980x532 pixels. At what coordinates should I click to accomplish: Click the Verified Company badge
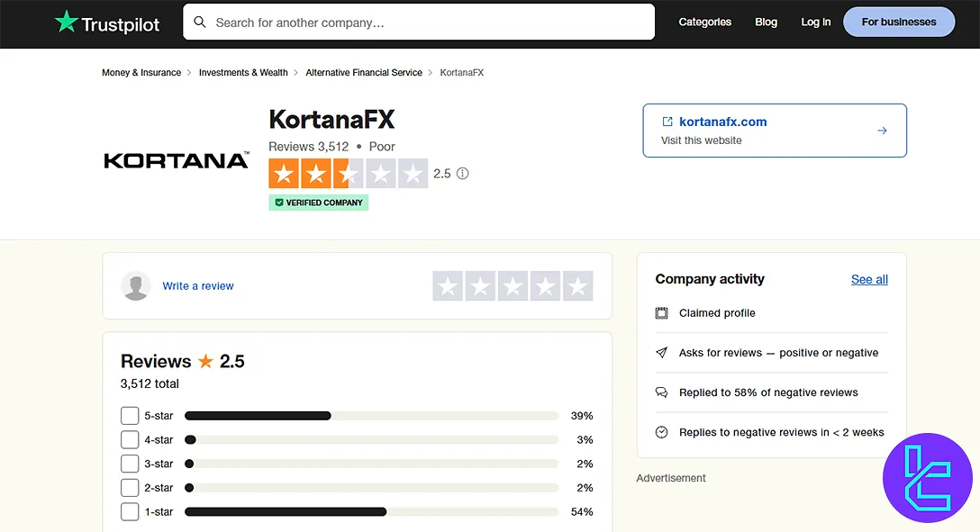(318, 203)
